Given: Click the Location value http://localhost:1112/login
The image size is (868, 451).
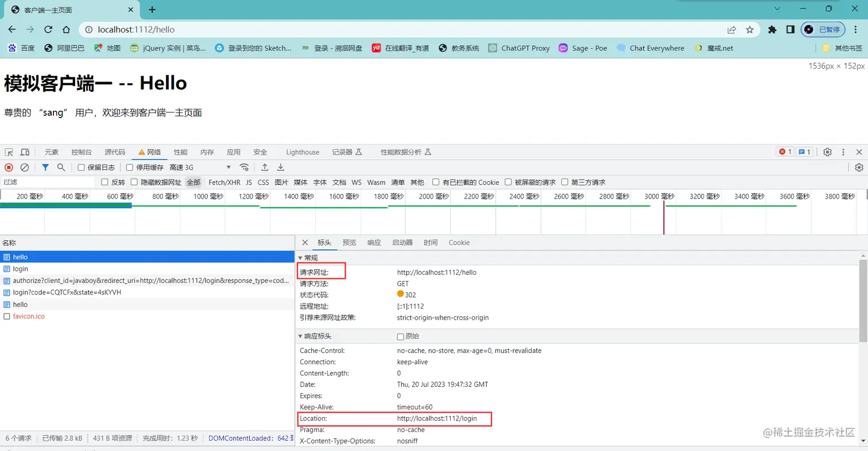Looking at the screenshot, I should click(x=437, y=419).
